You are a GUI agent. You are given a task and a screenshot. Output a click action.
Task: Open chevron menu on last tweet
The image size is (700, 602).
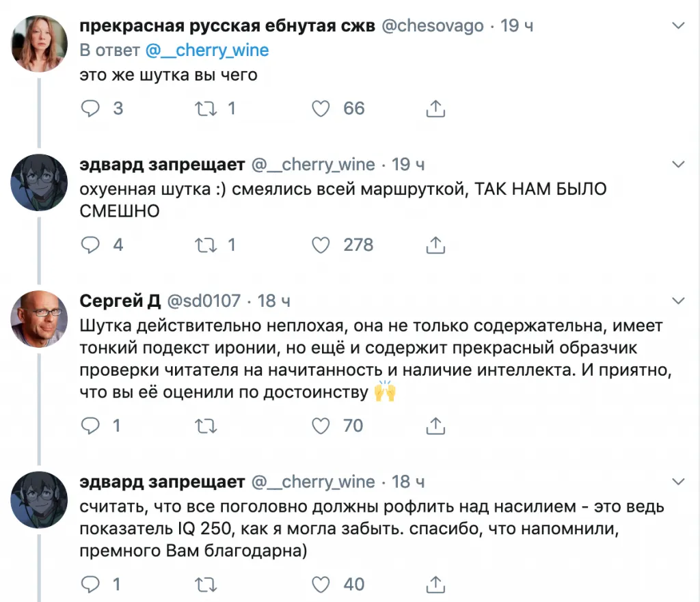coord(679,482)
